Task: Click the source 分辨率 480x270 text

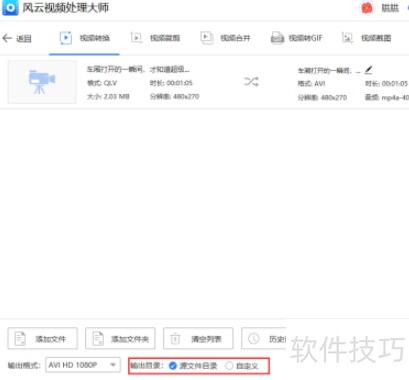Action: (x=174, y=97)
